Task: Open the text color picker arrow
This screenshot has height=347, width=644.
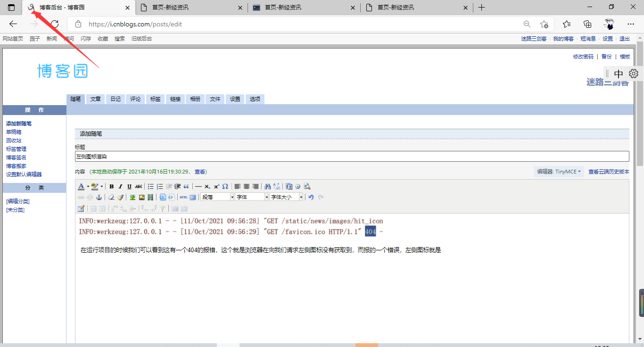Action: pyautogui.click(x=88, y=186)
